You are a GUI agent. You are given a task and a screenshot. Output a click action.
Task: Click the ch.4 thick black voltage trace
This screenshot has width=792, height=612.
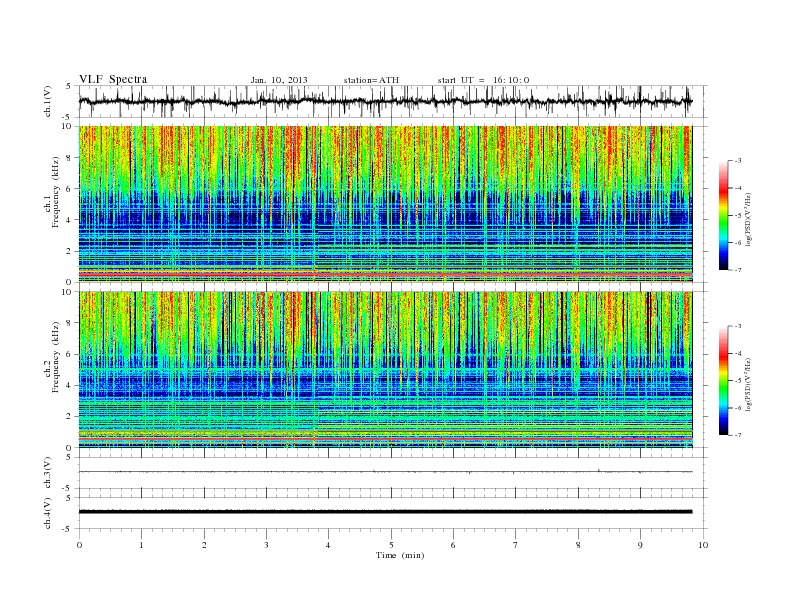coord(385,512)
